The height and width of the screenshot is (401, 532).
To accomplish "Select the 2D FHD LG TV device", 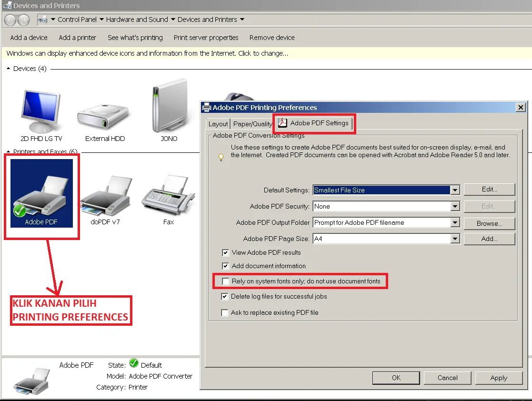I will pyautogui.click(x=41, y=111).
